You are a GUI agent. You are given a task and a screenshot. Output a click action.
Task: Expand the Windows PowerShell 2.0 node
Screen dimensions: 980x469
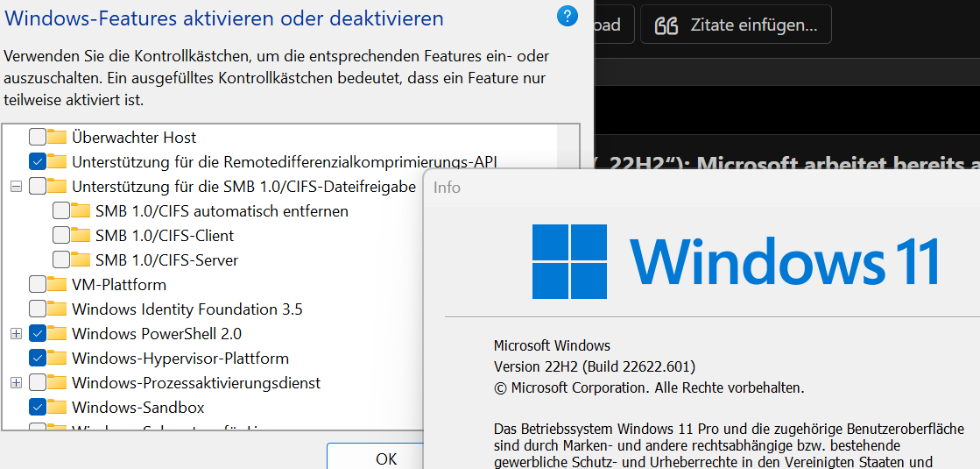click(x=17, y=334)
